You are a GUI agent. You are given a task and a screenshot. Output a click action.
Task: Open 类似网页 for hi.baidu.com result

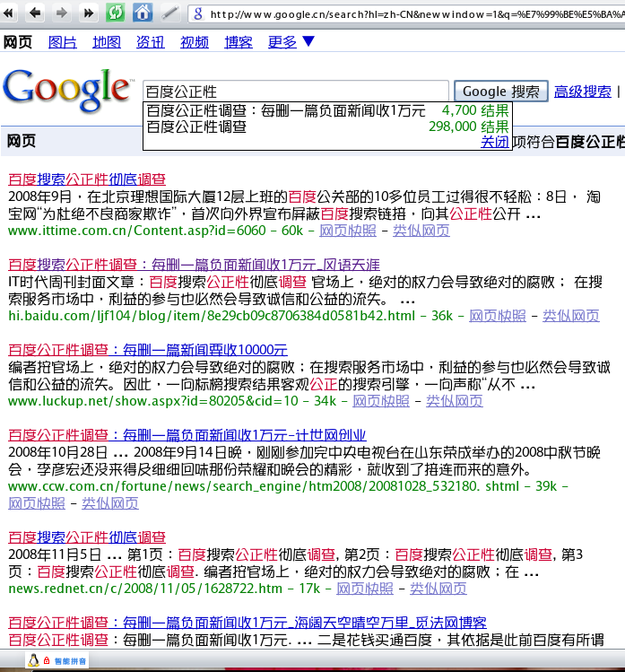[571, 316]
